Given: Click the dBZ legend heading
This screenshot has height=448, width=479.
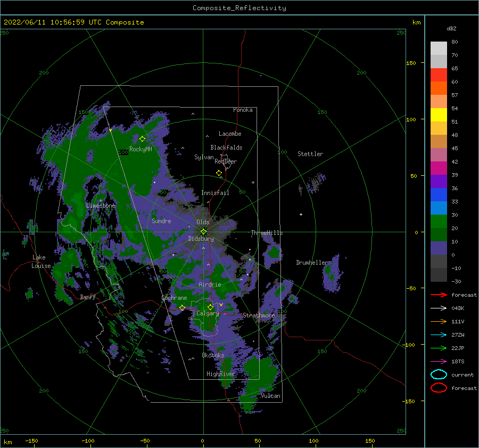Looking at the screenshot, I should pyautogui.click(x=451, y=28).
